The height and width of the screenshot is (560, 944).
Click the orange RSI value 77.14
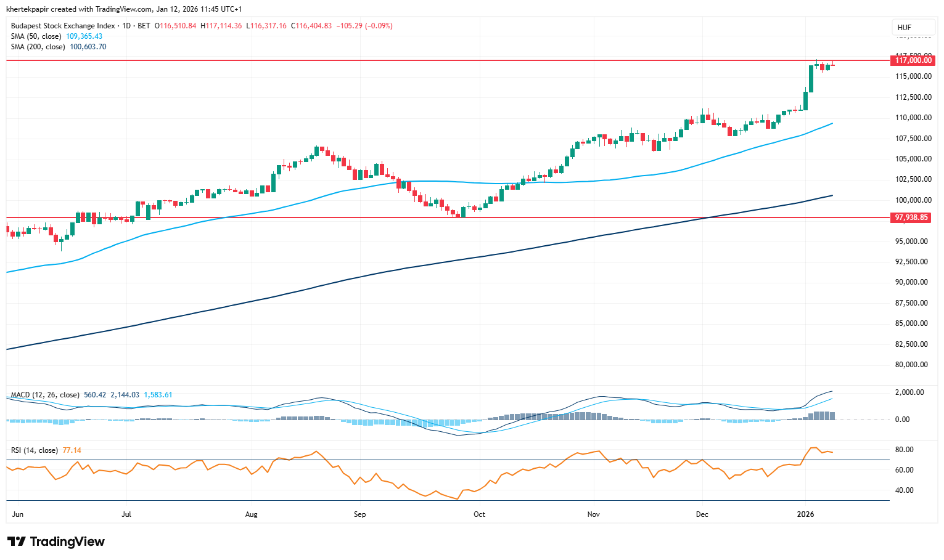point(72,450)
